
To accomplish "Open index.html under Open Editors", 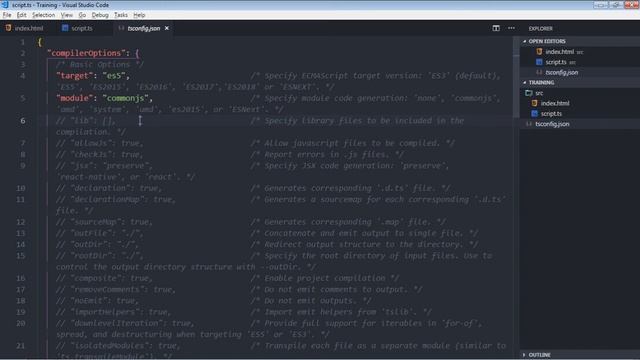I will 560,52.
